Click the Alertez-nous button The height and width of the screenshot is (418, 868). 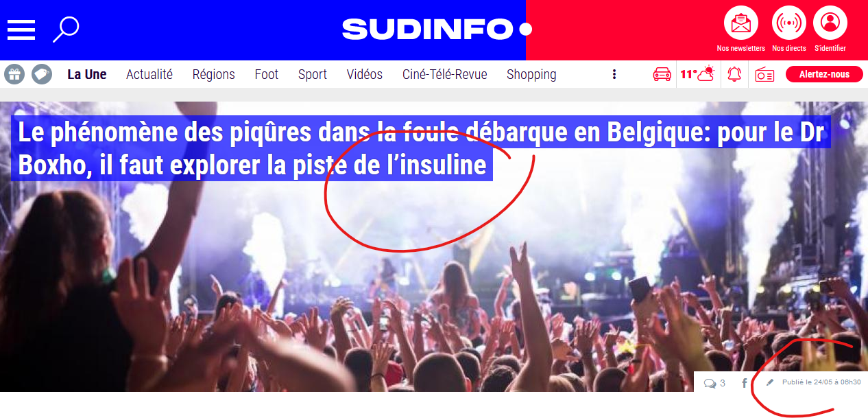pos(824,74)
